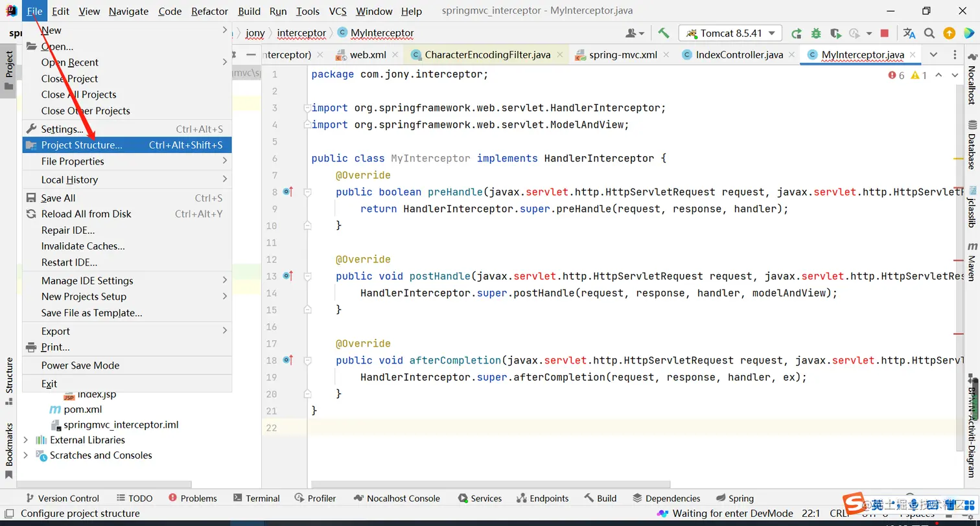Click the yellow warning count indicator
980x526 pixels.
(x=919, y=75)
